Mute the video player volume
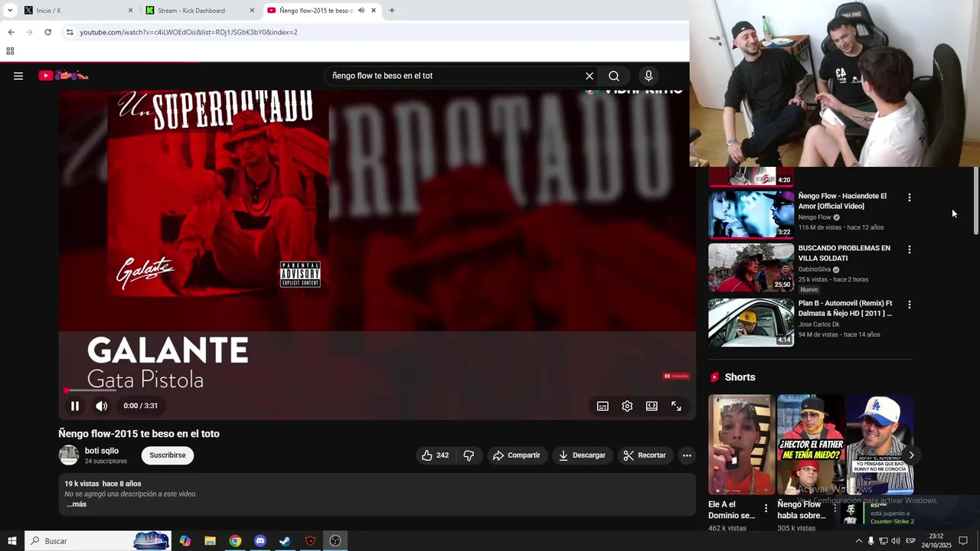 [x=101, y=406]
